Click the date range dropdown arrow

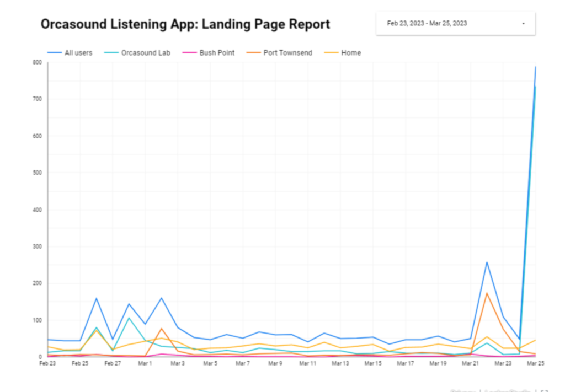pos(524,23)
